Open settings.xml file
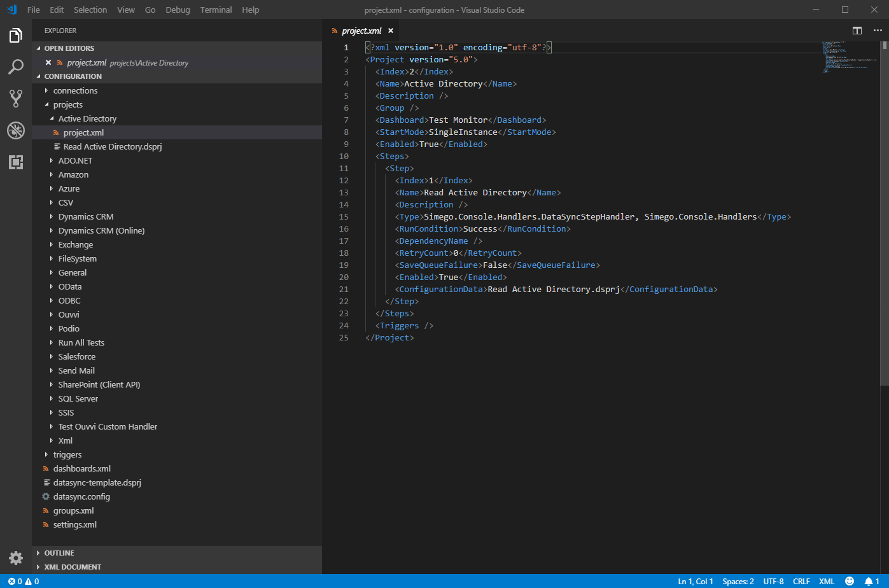The height and width of the screenshot is (588, 889). [x=75, y=524]
